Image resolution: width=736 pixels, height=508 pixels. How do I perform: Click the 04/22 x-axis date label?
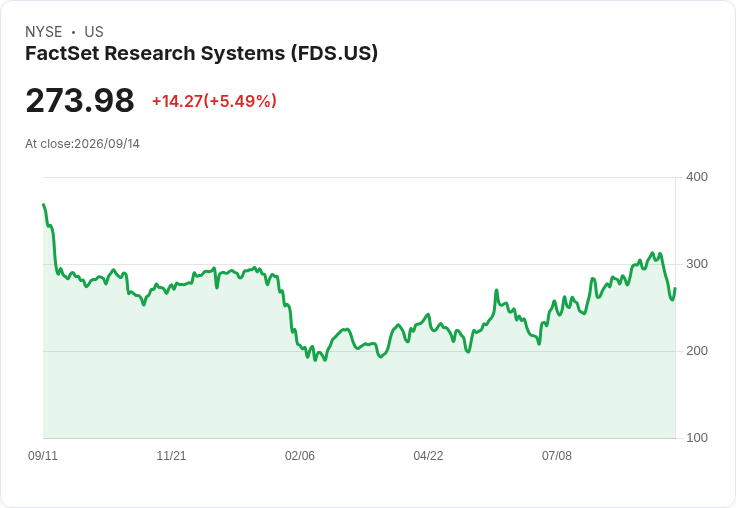(428, 455)
